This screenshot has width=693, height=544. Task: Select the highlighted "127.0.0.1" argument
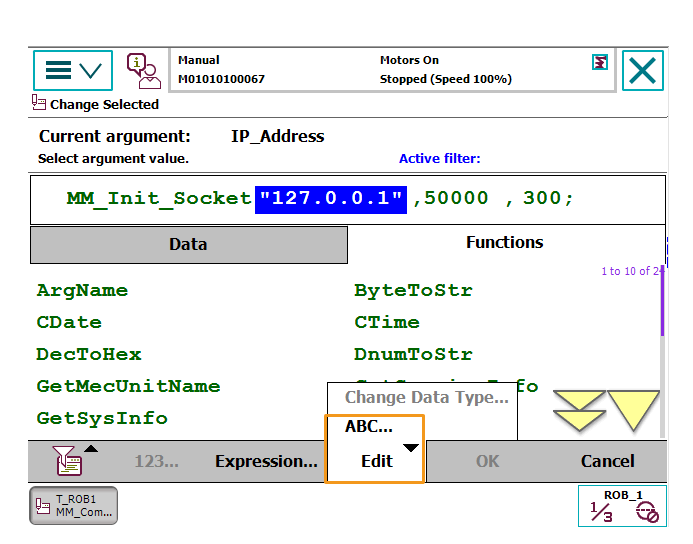[331, 198]
